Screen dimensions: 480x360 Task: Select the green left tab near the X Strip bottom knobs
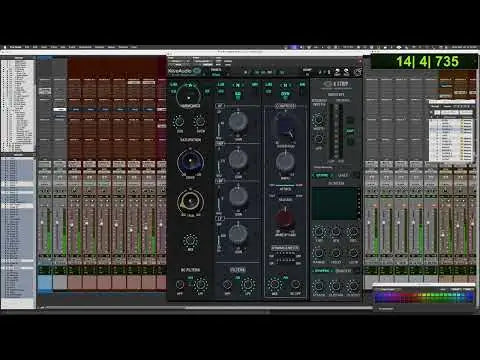coord(322,271)
